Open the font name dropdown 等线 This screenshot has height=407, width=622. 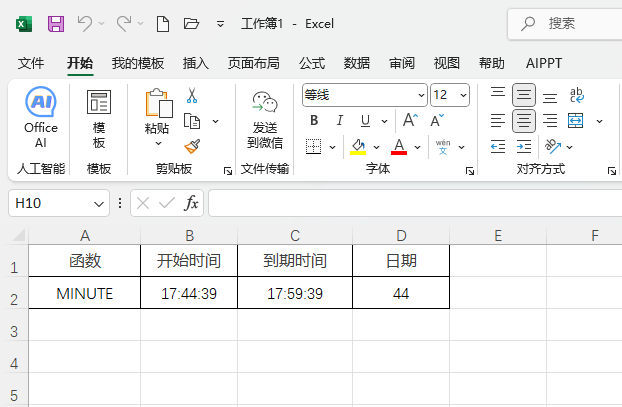(x=421, y=95)
